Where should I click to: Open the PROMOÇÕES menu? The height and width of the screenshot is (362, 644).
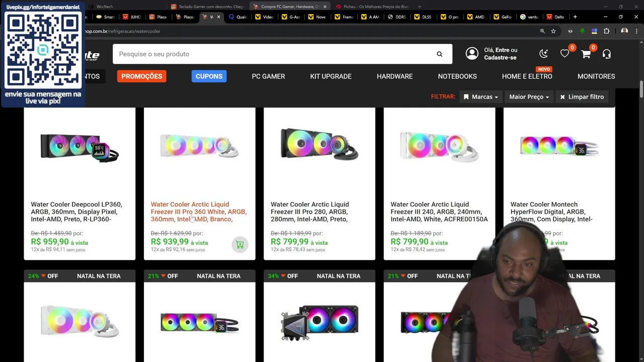(x=141, y=76)
